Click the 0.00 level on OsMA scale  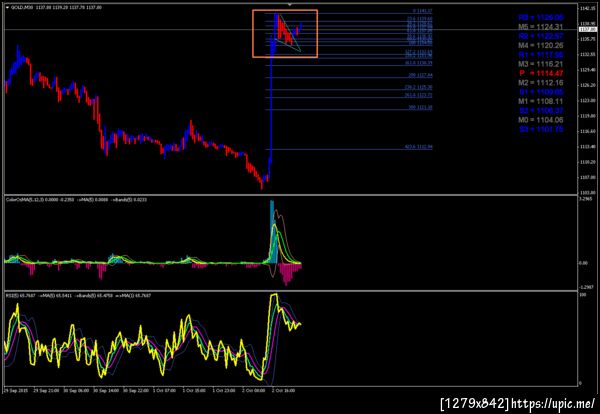(x=583, y=263)
